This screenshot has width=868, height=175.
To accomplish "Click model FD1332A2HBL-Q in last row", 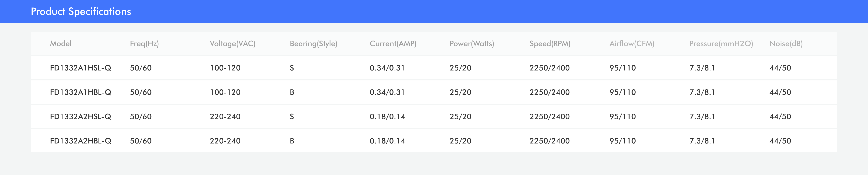I will [x=81, y=141].
